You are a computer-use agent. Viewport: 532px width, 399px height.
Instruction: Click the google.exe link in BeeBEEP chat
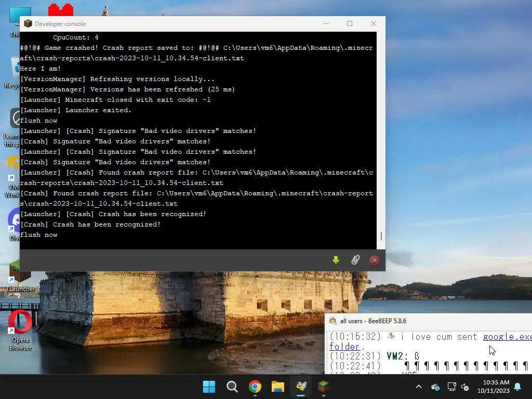(507, 337)
